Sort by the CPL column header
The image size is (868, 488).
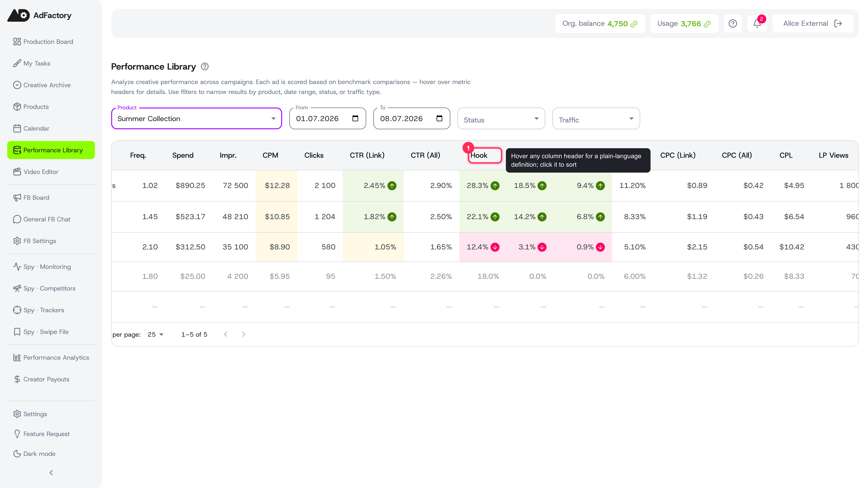(786, 155)
